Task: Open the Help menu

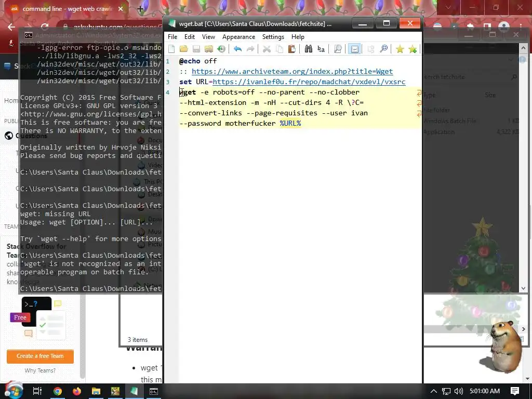Action: click(x=298, y=37)
